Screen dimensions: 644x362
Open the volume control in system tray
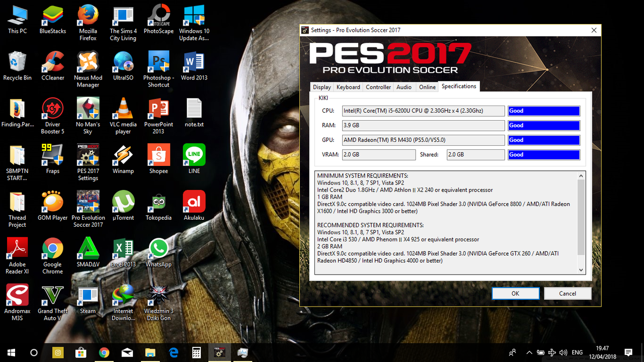pos(563,352)
